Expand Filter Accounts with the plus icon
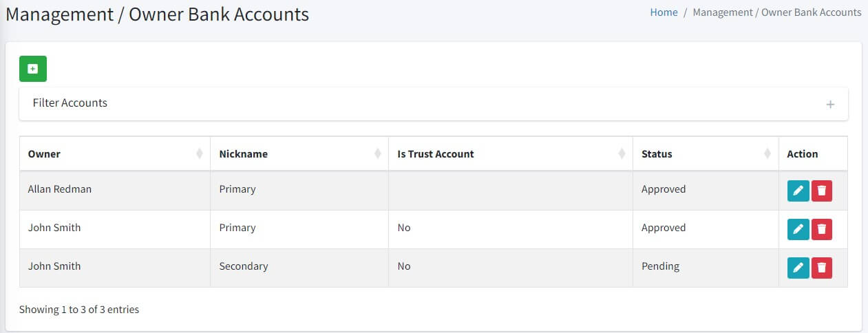Screen dimensions: 868x333 (830, 105)
